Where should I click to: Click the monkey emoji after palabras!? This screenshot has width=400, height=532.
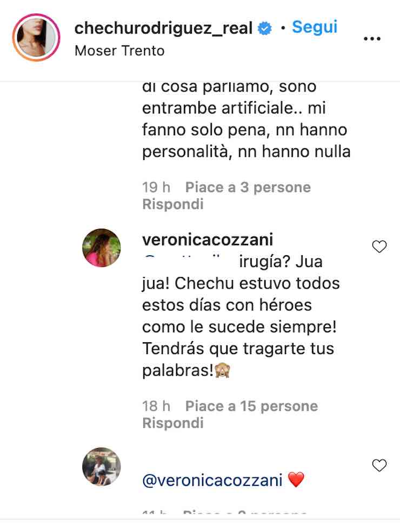[x=223, y=370]
